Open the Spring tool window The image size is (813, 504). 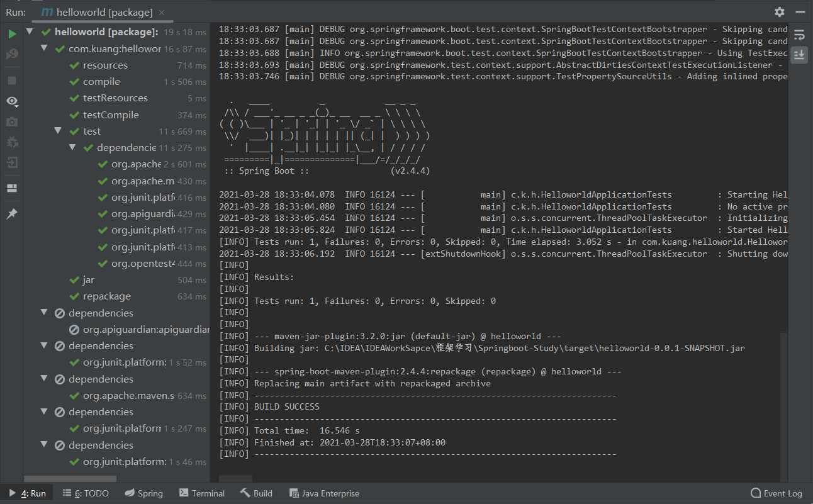pos(143,493)
